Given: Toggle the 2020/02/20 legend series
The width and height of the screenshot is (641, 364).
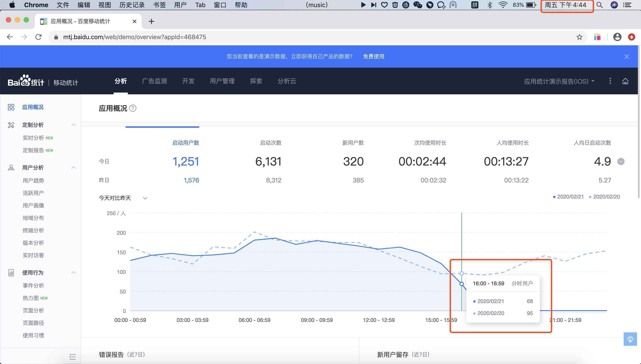Looking at the screenshot, I should pyautogui.click(x=604, y=197).
